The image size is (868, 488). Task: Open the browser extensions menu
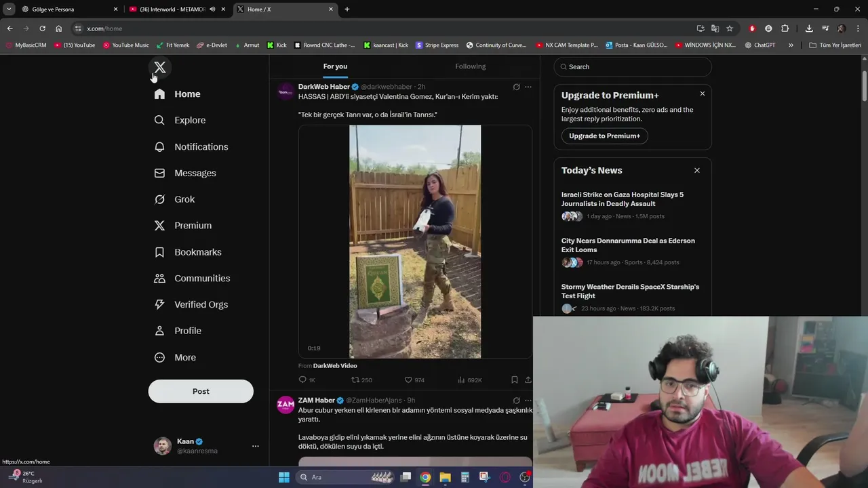click(785, 28)
